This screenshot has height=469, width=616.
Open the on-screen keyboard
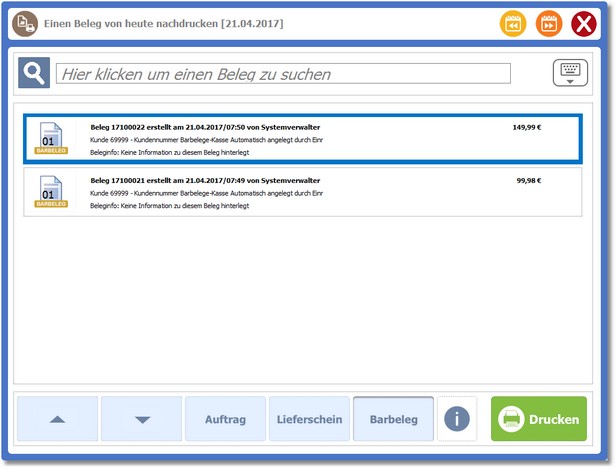pyautogui.click(x=568, y=73)
